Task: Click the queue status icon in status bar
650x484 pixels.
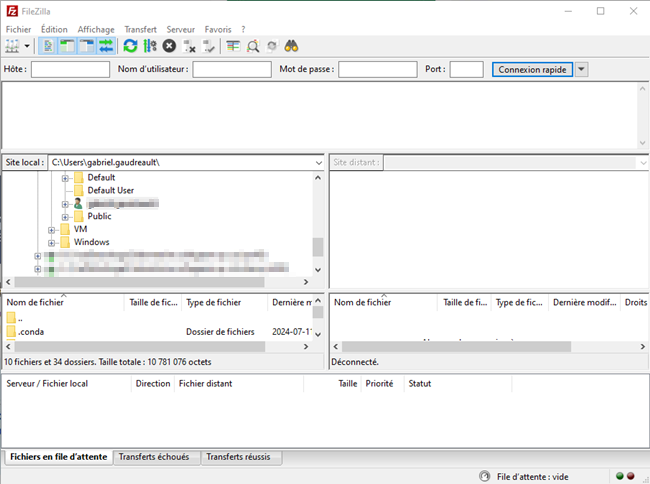Action: tap(484, 477)
